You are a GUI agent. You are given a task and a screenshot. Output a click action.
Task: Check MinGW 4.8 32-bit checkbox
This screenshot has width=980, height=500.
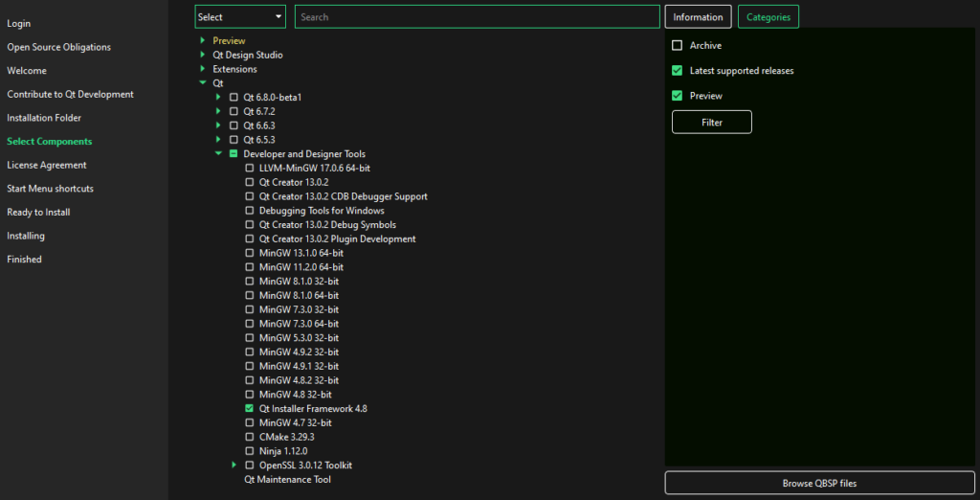[x=250, y=395]
